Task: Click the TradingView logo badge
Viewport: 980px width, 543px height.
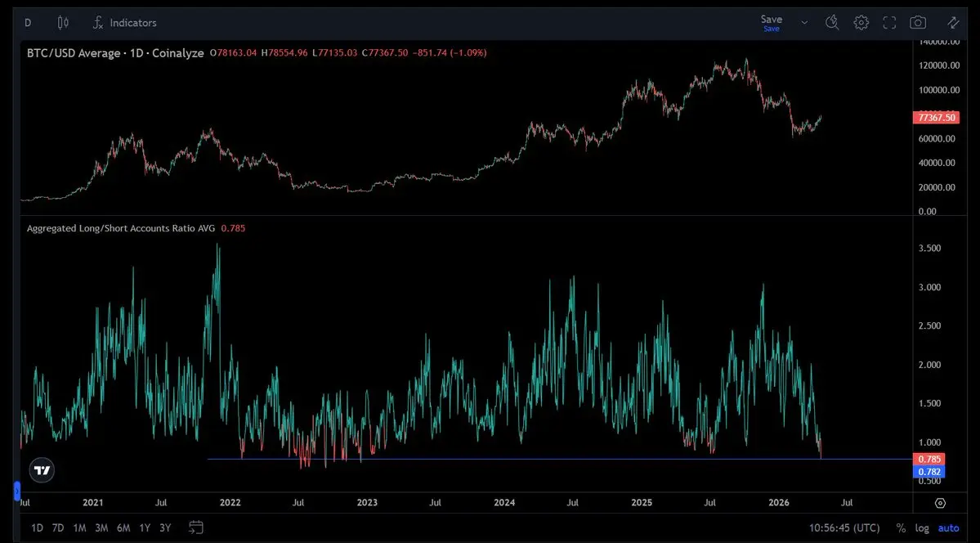Action: [42, 470]
